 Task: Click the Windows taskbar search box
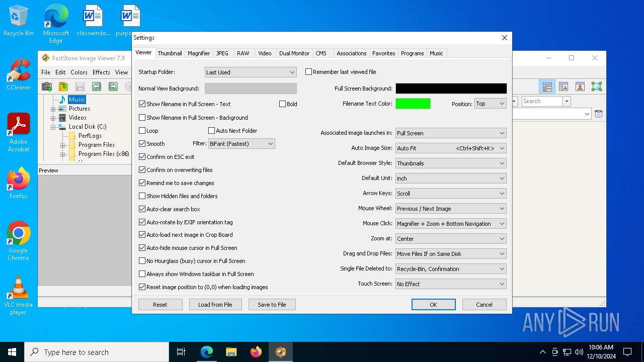tap(97, 352)
